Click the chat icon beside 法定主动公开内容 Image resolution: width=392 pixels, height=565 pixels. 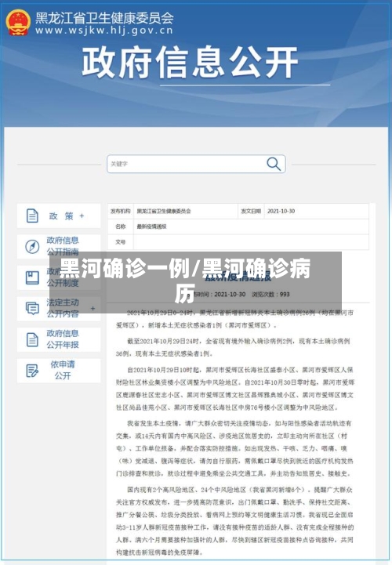[x=32, y=309]
